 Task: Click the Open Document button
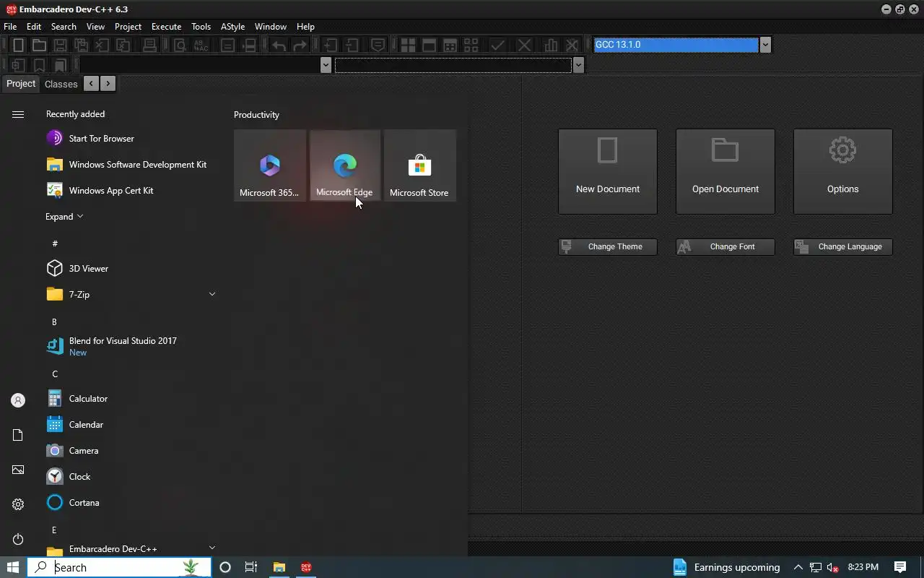click(x=725, y=171)
